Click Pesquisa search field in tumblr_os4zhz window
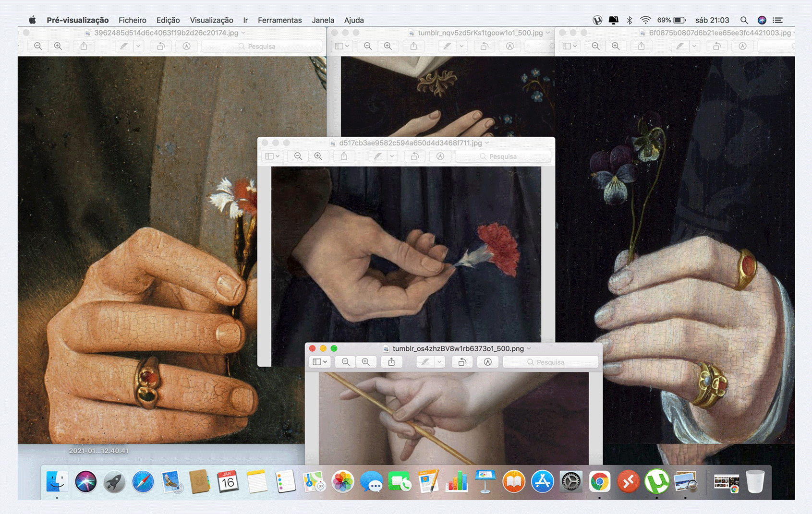Image resolution: width=812 pixels, height=514 pixels. (551, 362)
